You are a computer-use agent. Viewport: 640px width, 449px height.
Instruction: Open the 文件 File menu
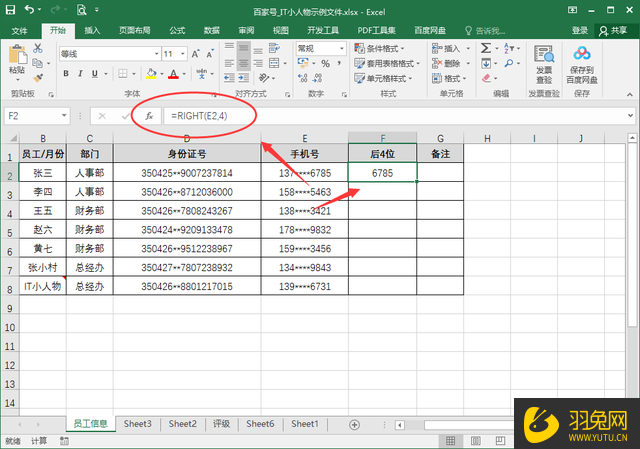point(19,31)
